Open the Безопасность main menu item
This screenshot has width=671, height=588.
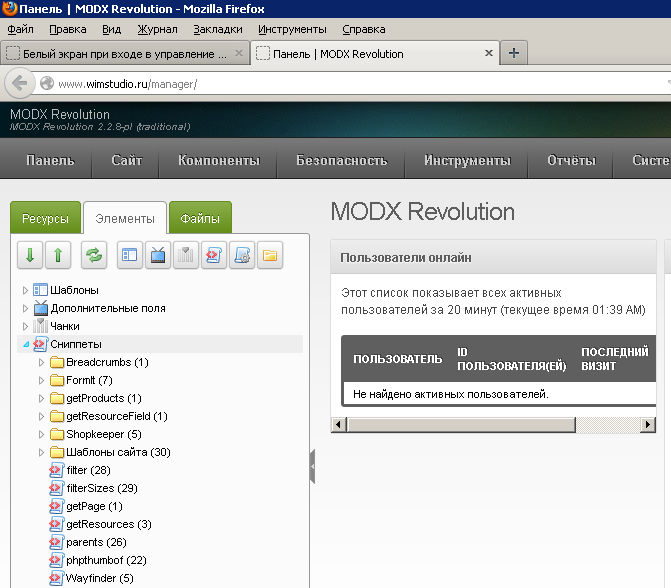[x=341, y=160]
